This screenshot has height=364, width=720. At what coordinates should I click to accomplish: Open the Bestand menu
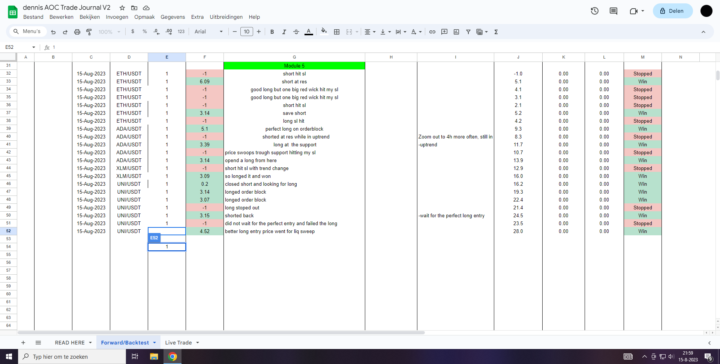pyautogui.click(x=33, y=17)
